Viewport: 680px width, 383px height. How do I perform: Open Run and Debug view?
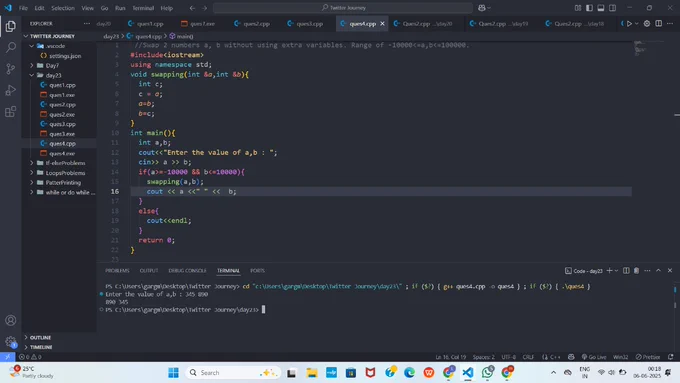(x=10, y=90)
